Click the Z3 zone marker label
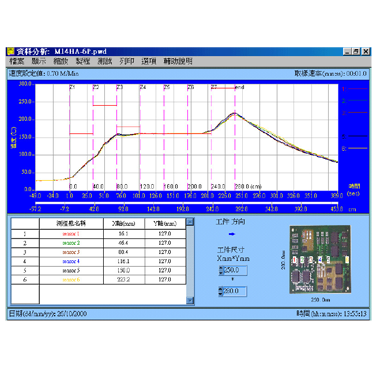Screen dimensions: 372x372 (120, 87)
